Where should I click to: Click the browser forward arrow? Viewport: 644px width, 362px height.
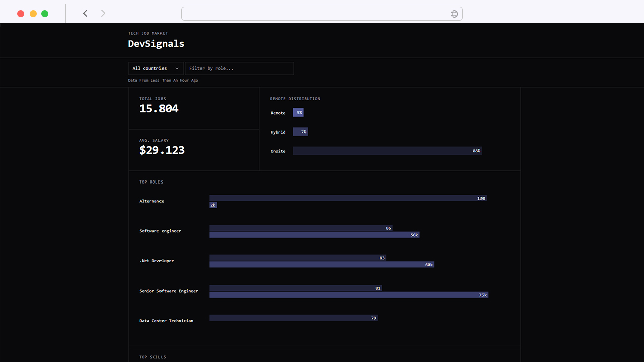(103, 13)
